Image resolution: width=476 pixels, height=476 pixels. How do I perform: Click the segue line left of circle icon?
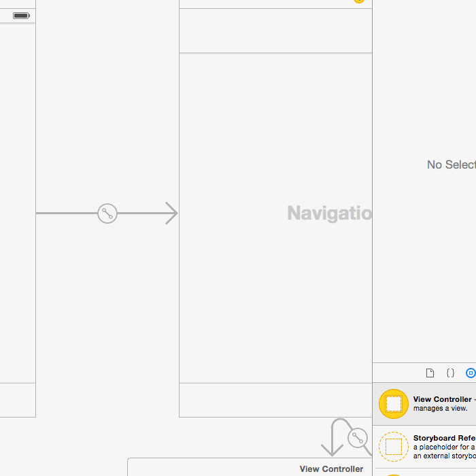(67, 214)
